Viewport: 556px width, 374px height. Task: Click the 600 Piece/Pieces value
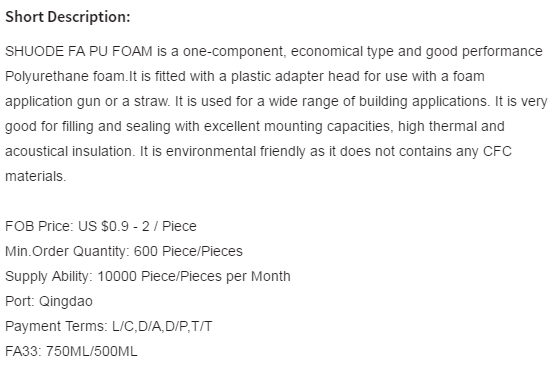point(188,251)
